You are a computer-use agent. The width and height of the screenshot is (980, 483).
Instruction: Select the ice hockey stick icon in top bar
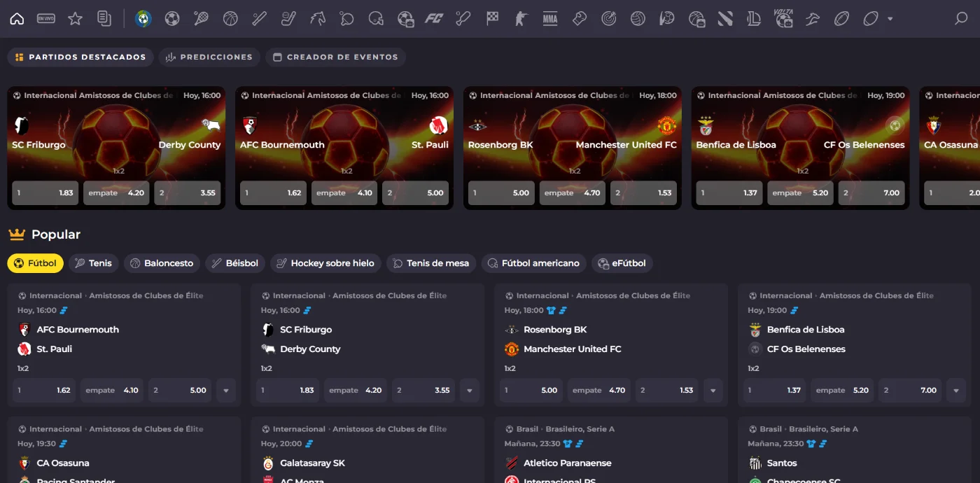coord(288,19)
